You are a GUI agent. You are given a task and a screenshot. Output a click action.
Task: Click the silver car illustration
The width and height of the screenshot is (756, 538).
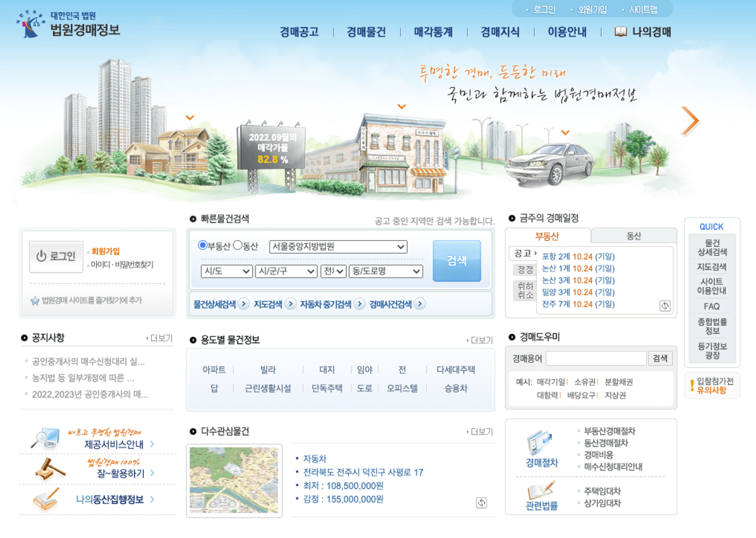[x=550, y=164]
